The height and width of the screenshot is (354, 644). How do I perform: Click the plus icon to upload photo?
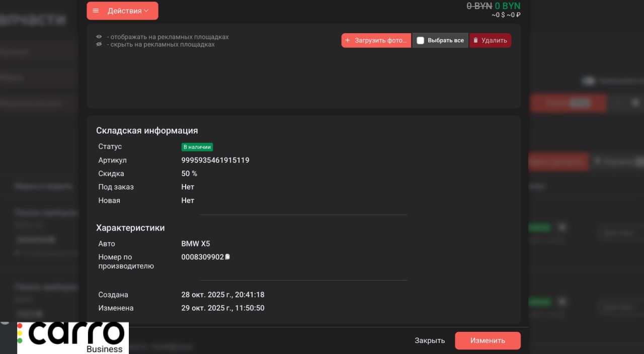click(348, 40)
